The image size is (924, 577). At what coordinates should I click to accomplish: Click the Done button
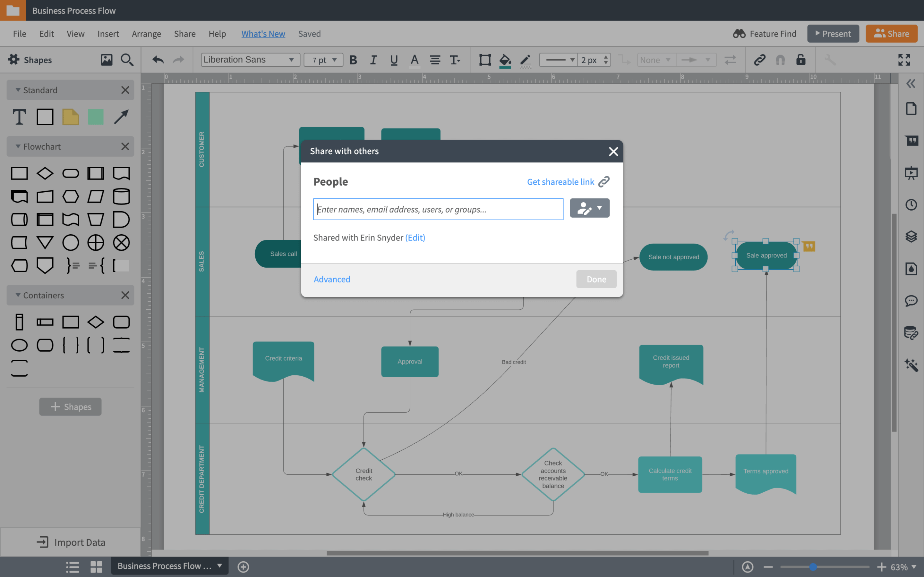click(596, 279)
